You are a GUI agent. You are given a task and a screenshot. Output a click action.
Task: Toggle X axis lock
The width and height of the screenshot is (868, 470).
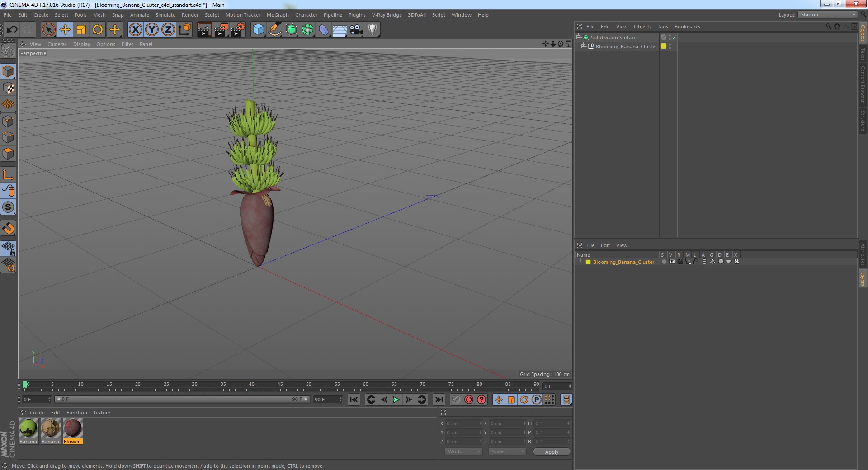pos(135,30)
